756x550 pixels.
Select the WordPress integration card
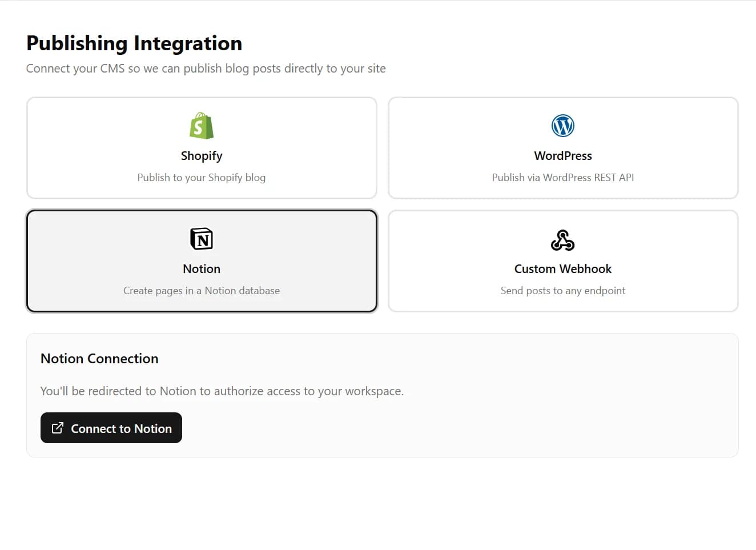pos(563,147)
